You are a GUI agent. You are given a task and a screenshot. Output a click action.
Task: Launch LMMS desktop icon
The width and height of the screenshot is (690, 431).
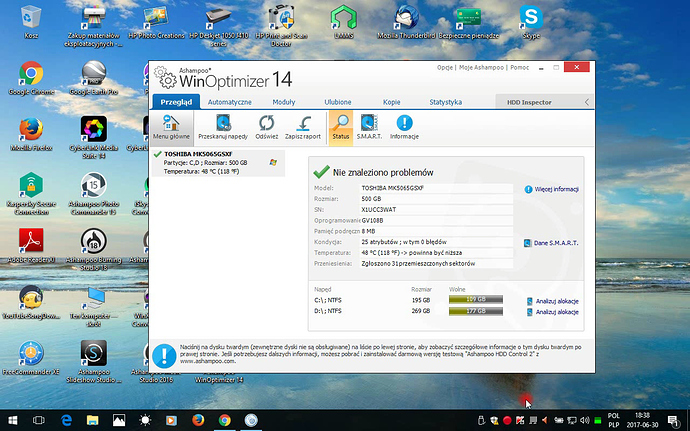pyautogui.click(x=343, y=22)
